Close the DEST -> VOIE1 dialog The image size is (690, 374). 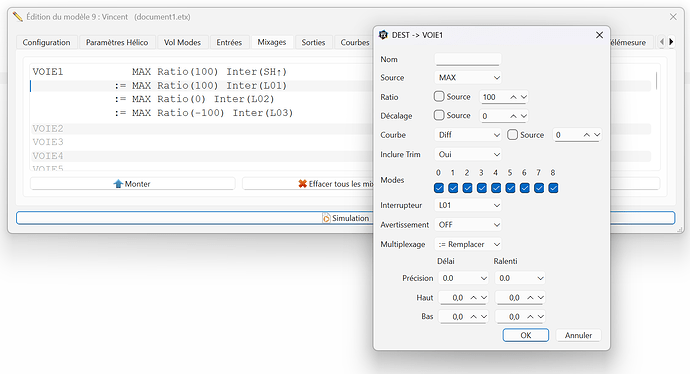(x=599, y=35)
